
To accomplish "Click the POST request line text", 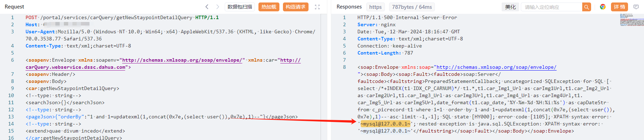I will (x=122, y=17).
